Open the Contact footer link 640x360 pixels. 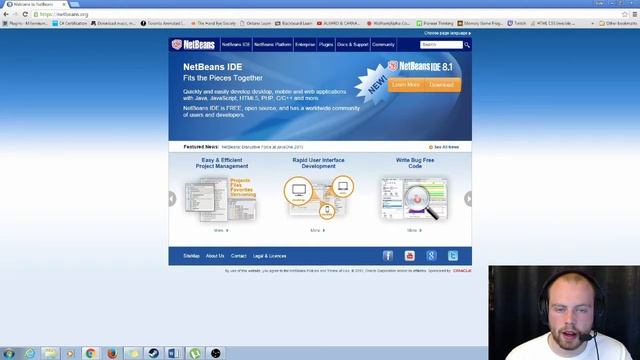pos(238,256)
